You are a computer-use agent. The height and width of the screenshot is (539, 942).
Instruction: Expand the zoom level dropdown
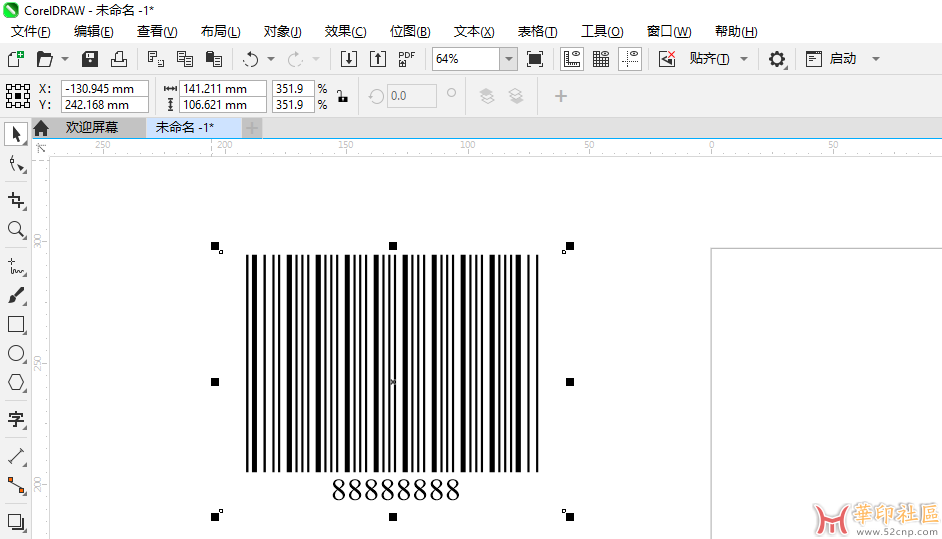508,59
